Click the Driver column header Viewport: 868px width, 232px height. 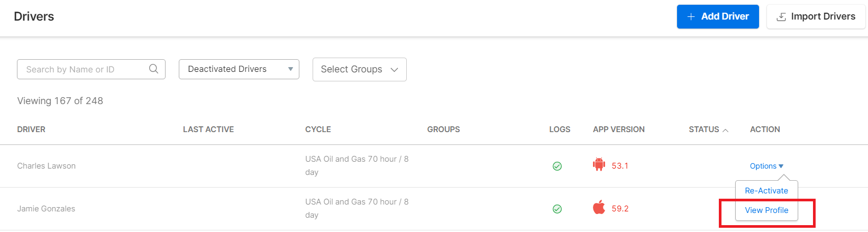[31, 129]
